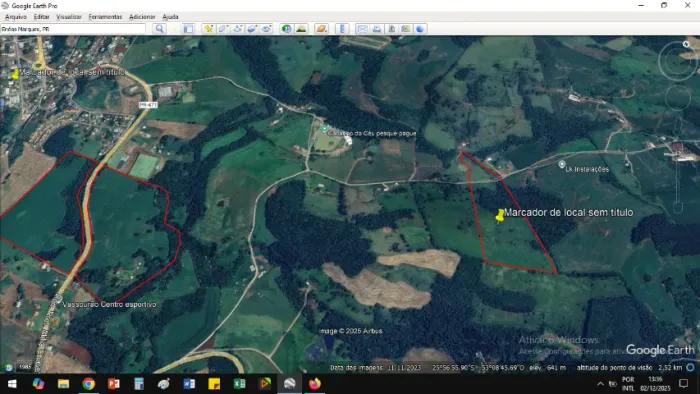Toggle the sidebar panel icon

[x=188, y=29]
